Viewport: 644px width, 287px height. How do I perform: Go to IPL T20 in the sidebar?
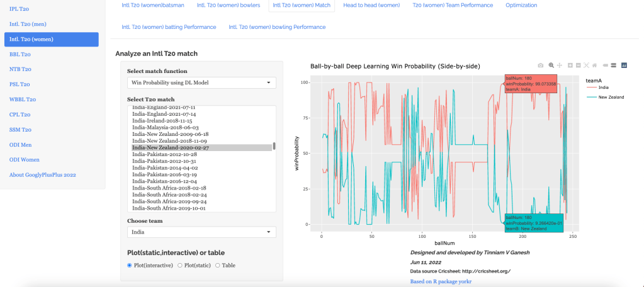tap(19, 9)
